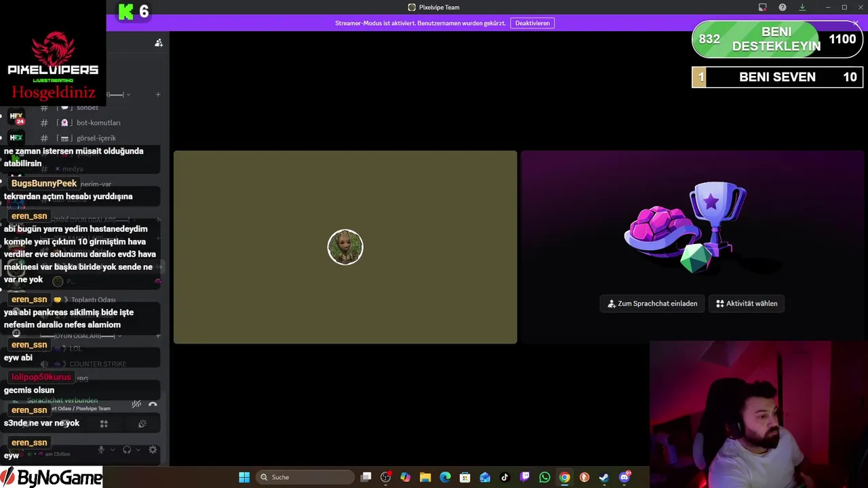Viewport: 868px width, 488px height.
Task: Open Outlook from the taskbar
Action: 485,477
